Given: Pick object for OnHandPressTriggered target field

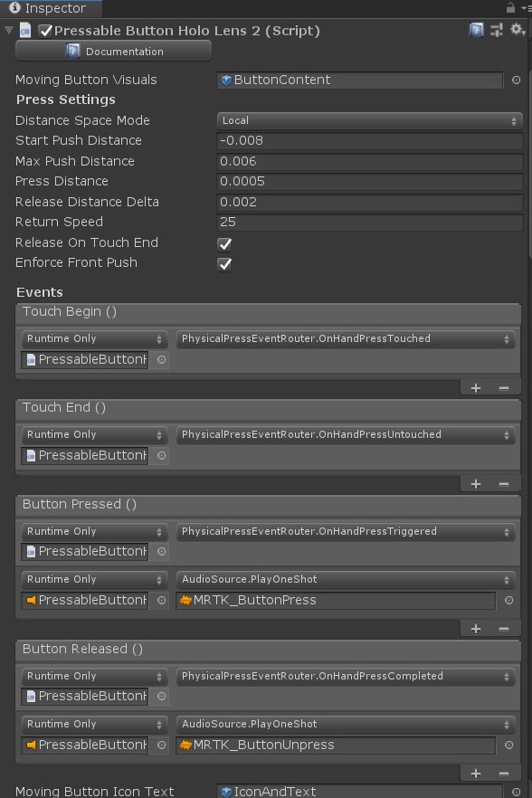Looking at the screenshot, I should point(161,552).
